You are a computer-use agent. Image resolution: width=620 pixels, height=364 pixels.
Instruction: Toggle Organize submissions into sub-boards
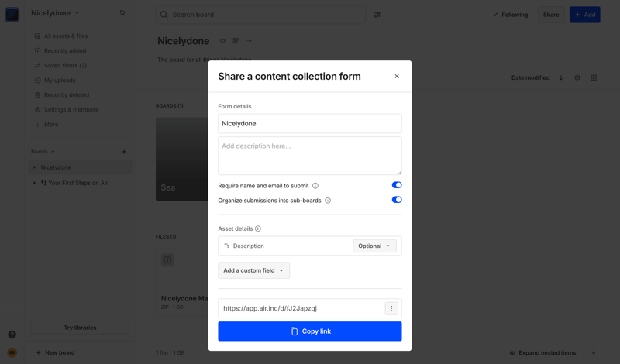(x=396, y=200)
